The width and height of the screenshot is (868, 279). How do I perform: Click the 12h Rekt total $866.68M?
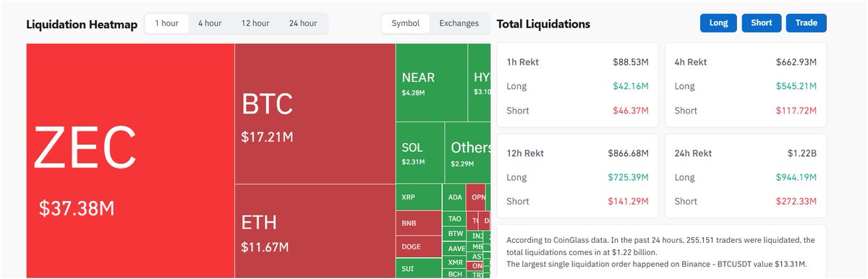pos(629,153)
